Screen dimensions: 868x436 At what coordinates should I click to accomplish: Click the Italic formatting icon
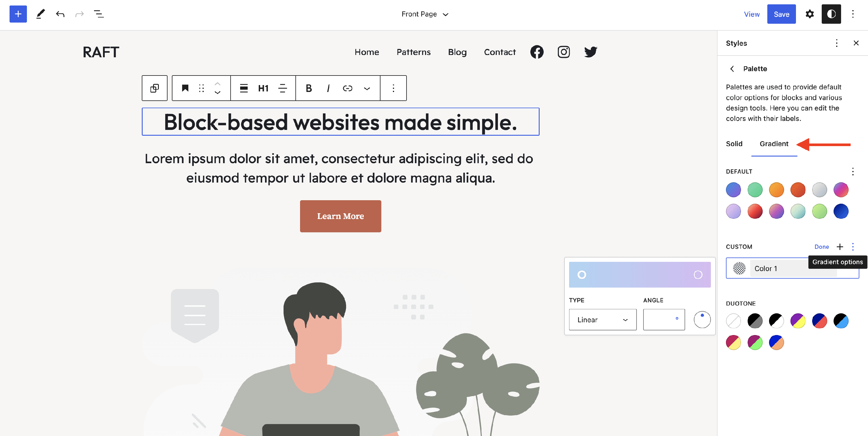pos(328,88)
